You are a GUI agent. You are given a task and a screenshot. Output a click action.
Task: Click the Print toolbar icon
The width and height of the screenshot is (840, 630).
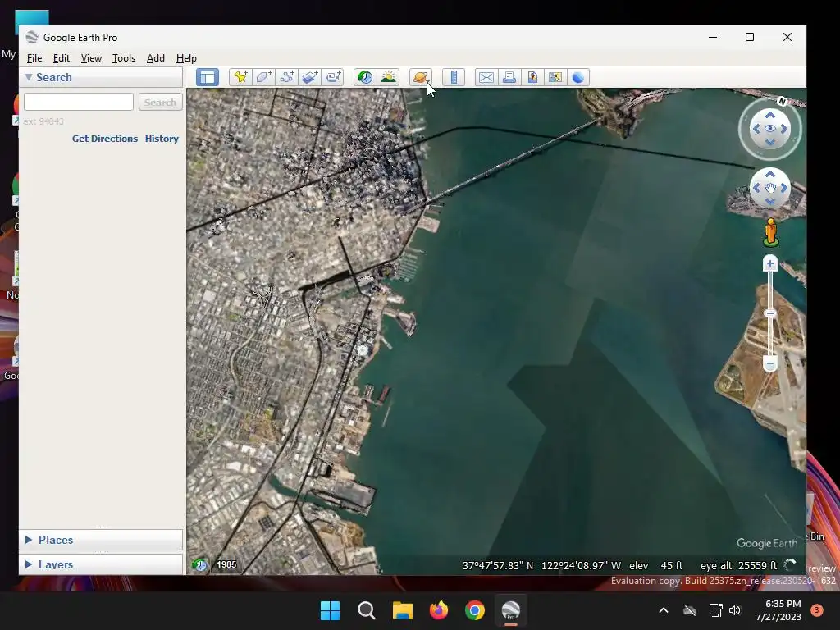tap(509, 77)
